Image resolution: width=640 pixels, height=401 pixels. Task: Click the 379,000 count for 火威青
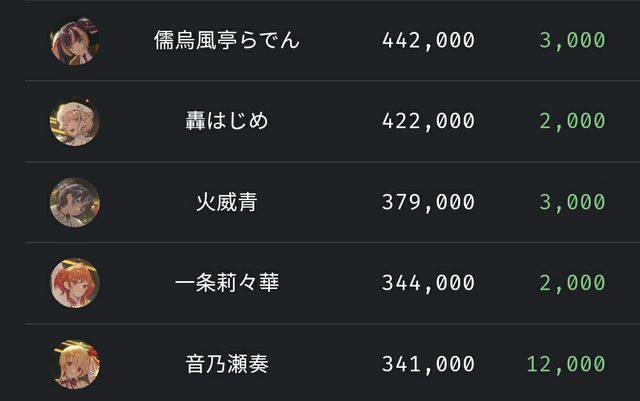pyautogui.click(x=428, y=203)
